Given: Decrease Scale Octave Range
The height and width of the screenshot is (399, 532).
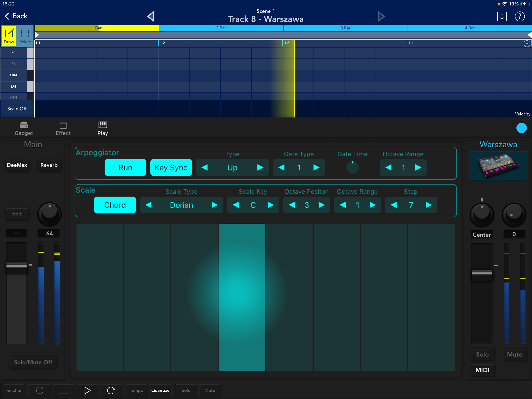Looking at the screenshot, I should pyautogui.click(x=343, y=205).
